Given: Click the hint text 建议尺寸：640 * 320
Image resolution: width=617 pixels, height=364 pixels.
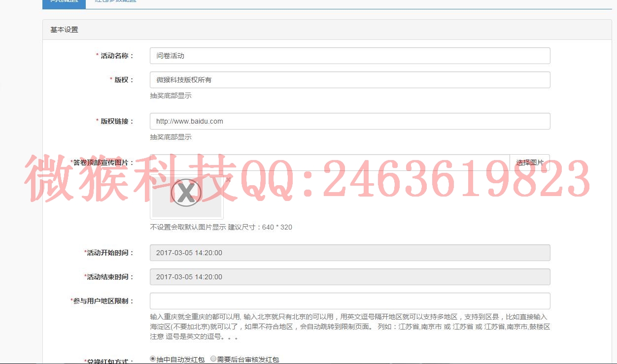Looking at the screenshot, I should (260, 227).
